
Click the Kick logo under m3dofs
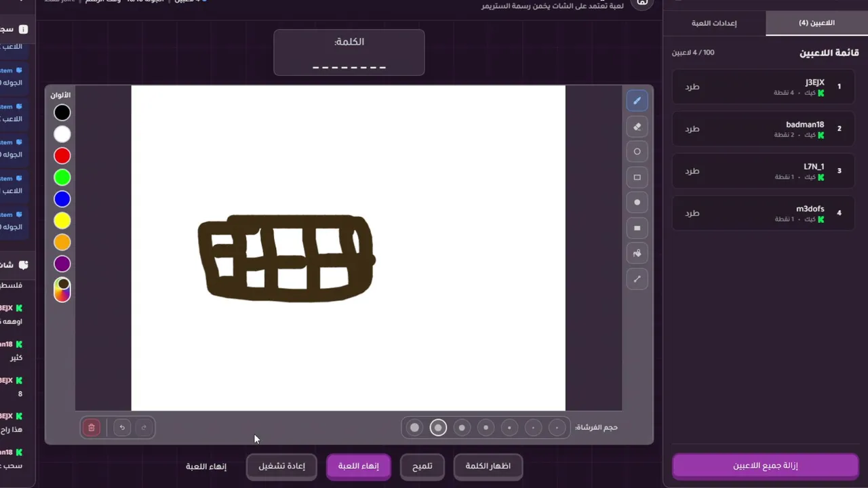[x=821, y=219]
